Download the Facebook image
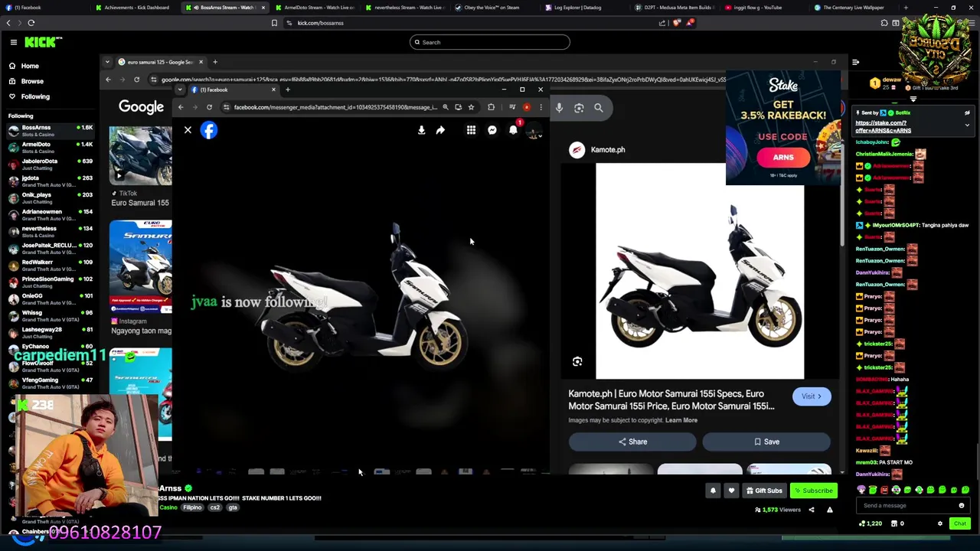Image resolution: width=980 pixels, height=551 pixels. (421, 130)
